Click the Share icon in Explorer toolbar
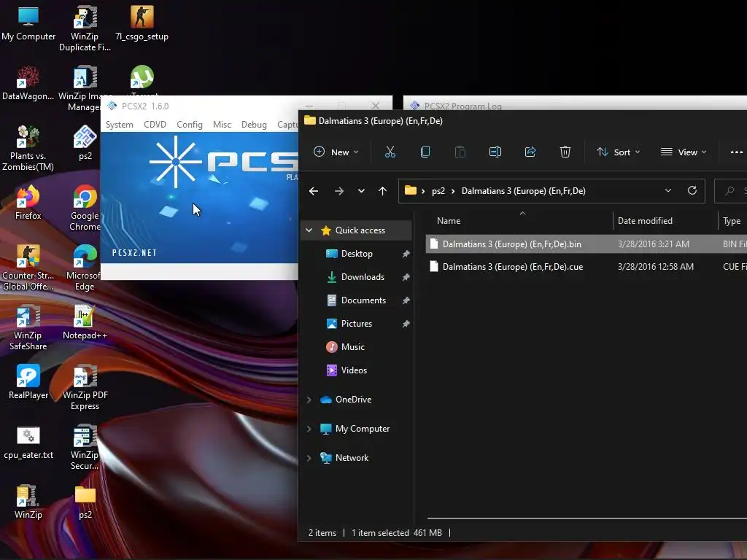Image resolution: width=747 pixels, height=560 pixels. 530,152
